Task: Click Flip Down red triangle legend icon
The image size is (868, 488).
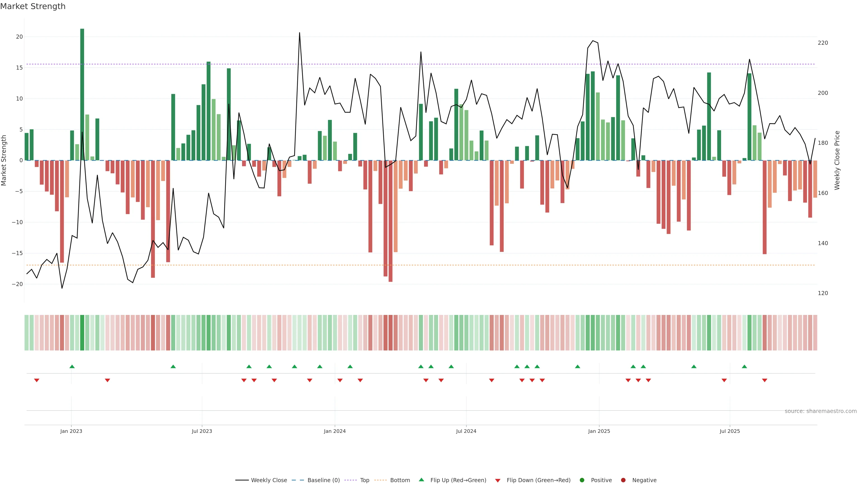Action: click(x=498, y=480)
